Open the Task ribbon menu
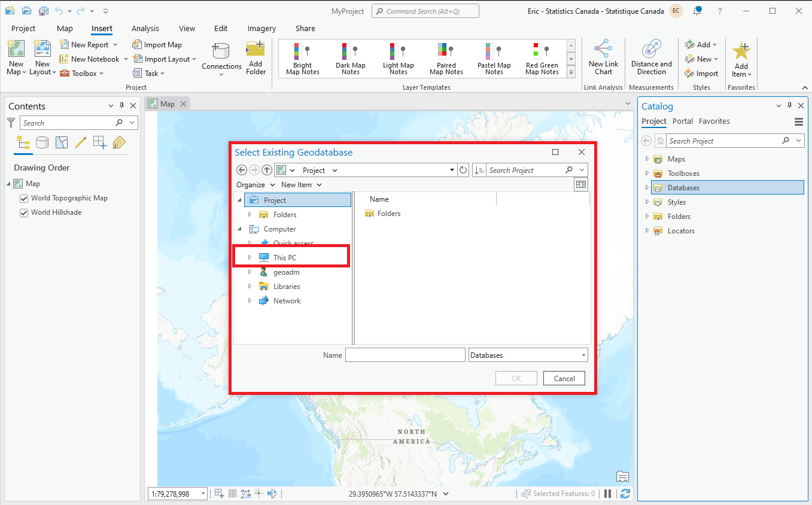 point(148,74)
